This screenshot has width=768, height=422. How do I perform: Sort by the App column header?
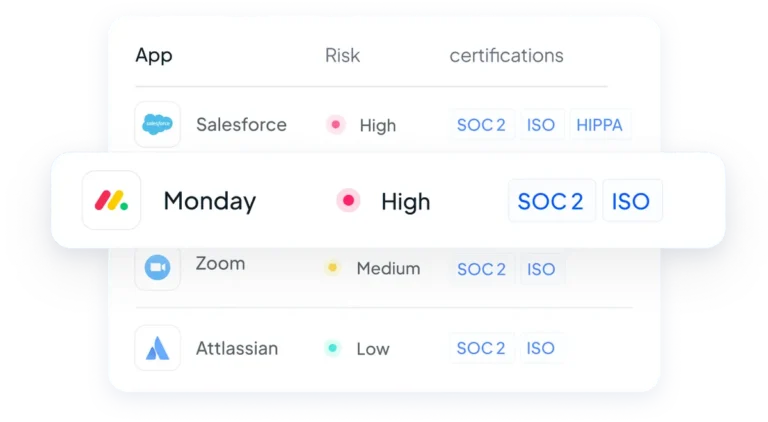pos(154,55)
